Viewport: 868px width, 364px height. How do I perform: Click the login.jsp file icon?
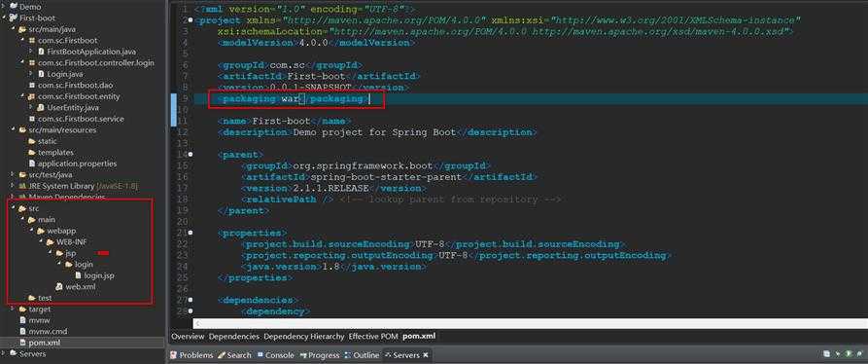(79, 275)
